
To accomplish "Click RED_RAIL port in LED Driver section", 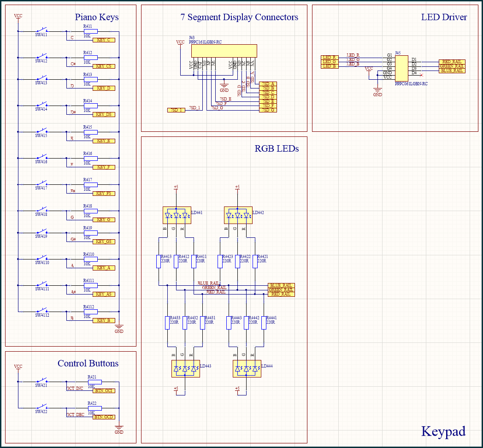I will (x=452, y=62).
